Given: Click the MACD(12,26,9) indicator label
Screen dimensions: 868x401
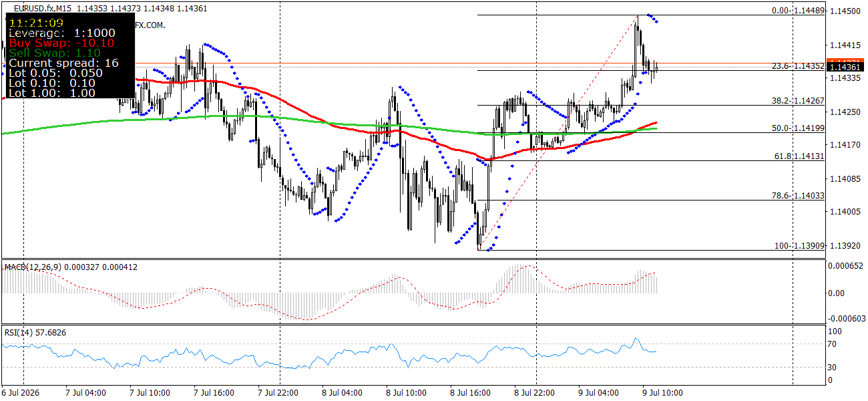Looking at the screenshot, I should point(32,267).
